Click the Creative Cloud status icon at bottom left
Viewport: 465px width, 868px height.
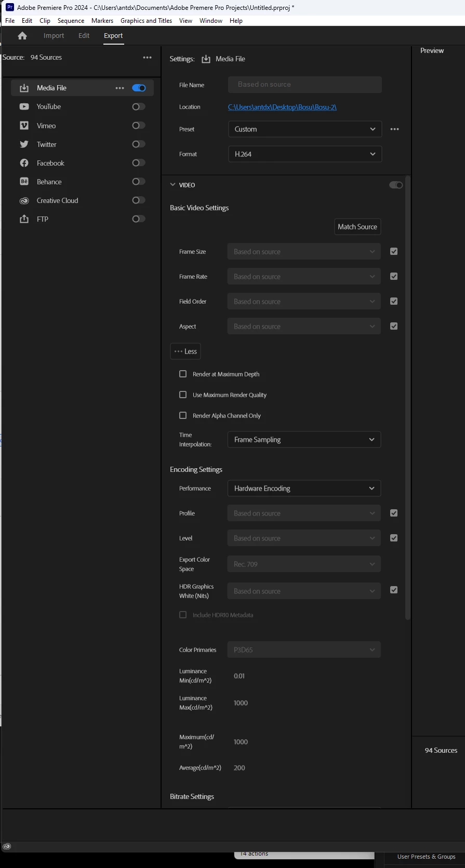pos(7,846)
